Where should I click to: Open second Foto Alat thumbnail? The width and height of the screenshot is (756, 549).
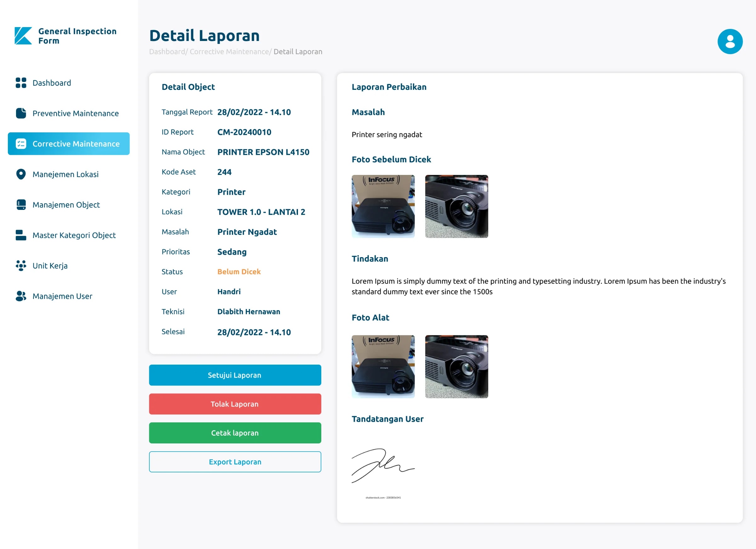point(456,367)
